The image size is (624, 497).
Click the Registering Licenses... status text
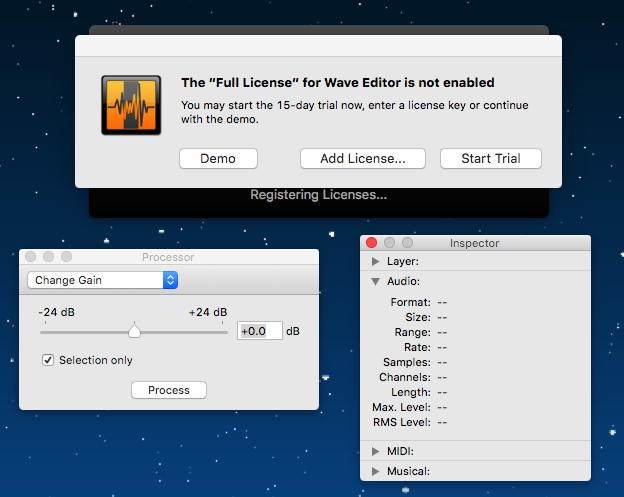pyautogui.click(x=318, y=195)
